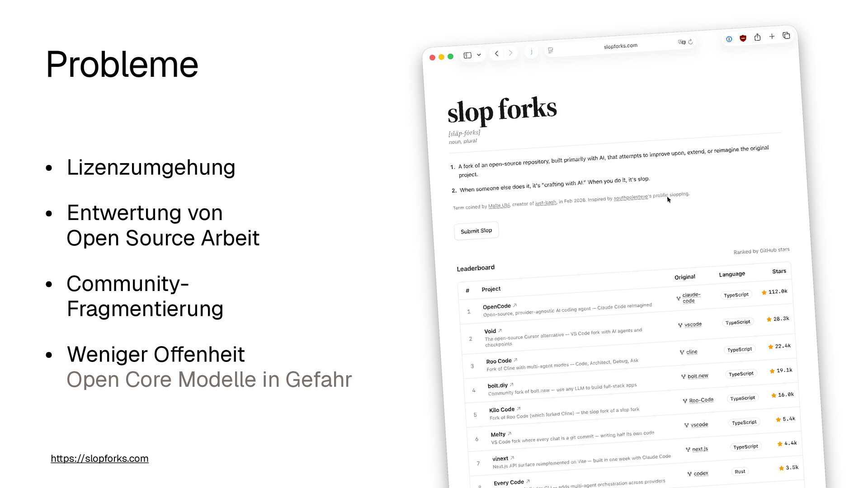Toggle the Safari sidebar icon
The width and height of the screenshot is (868, 488).
pyautogui.click(x=467, y=55)
